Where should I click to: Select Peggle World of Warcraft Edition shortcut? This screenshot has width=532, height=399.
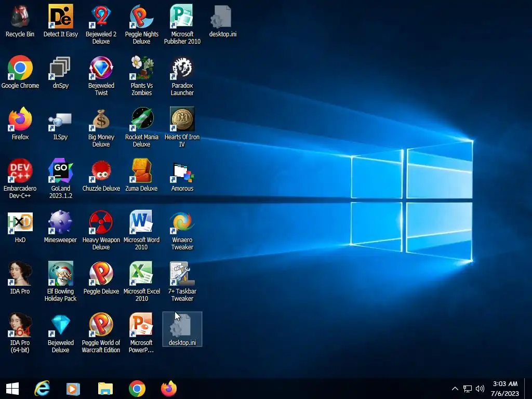[101, 332]
